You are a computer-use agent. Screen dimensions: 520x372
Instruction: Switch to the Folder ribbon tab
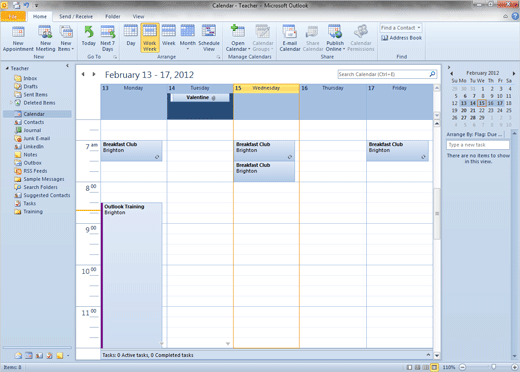(x=113, y=16)
